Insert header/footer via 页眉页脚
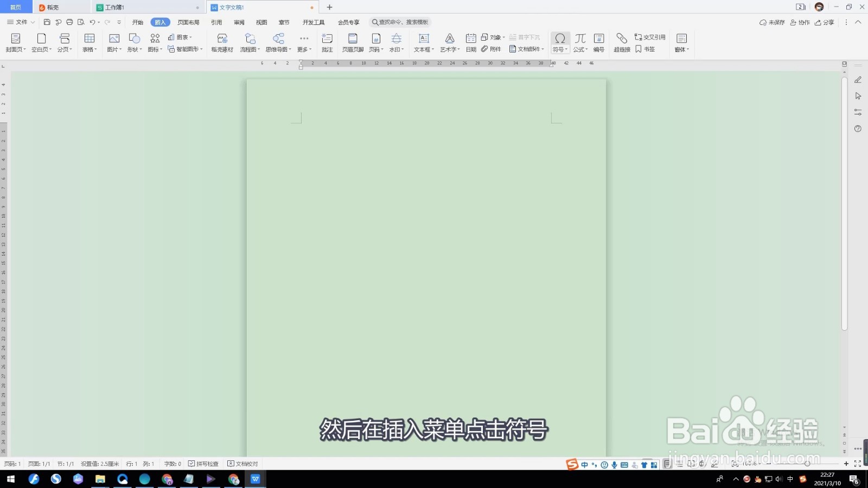868x488 pixels. point(352,42)
